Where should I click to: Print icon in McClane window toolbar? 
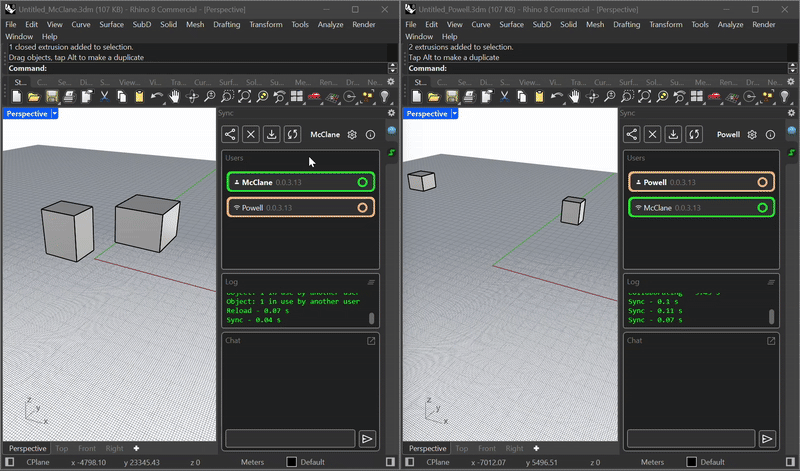click(69, 96)
